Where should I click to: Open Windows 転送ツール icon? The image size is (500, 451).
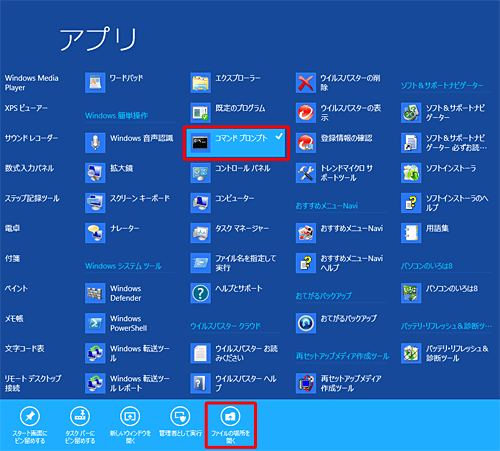(x=95, y=353)
